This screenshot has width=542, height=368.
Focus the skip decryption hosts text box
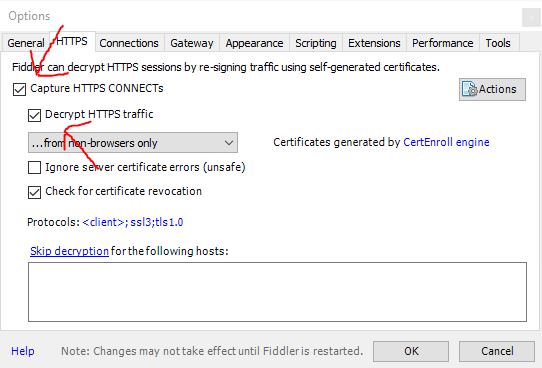click(277, 292)
